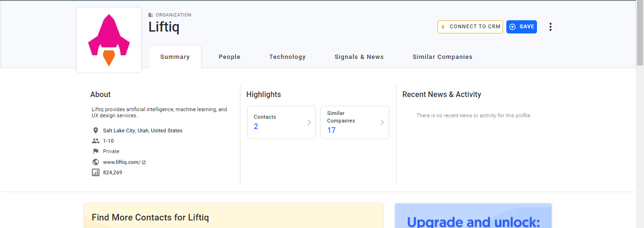Go to Signals & News tab
The height and width of the screenshot is (228, 644).
pos(359,57)
